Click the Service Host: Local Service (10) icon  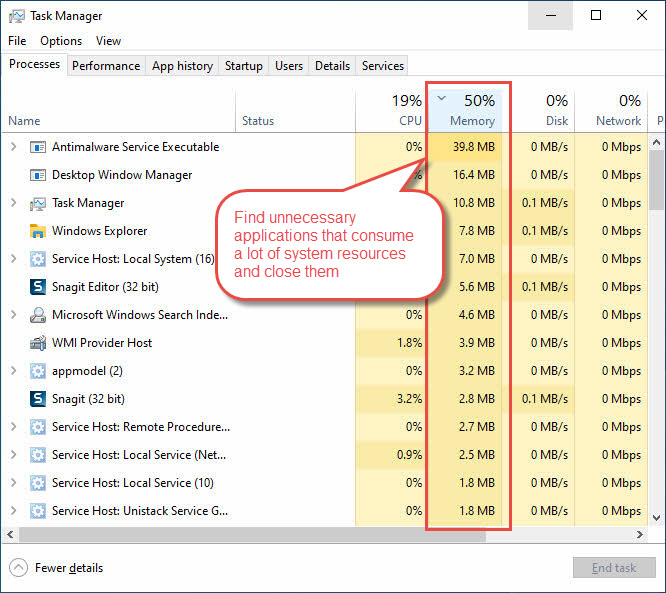pos(38,483)
